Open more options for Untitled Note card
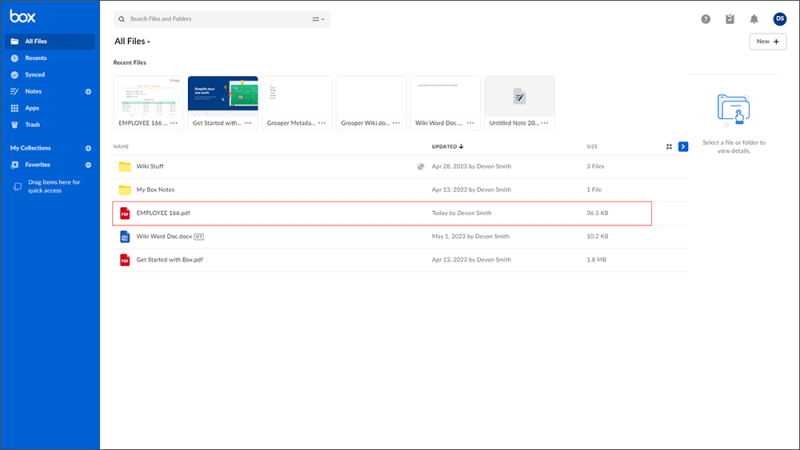This screenshot has width=800, height=450. (545, 123)
